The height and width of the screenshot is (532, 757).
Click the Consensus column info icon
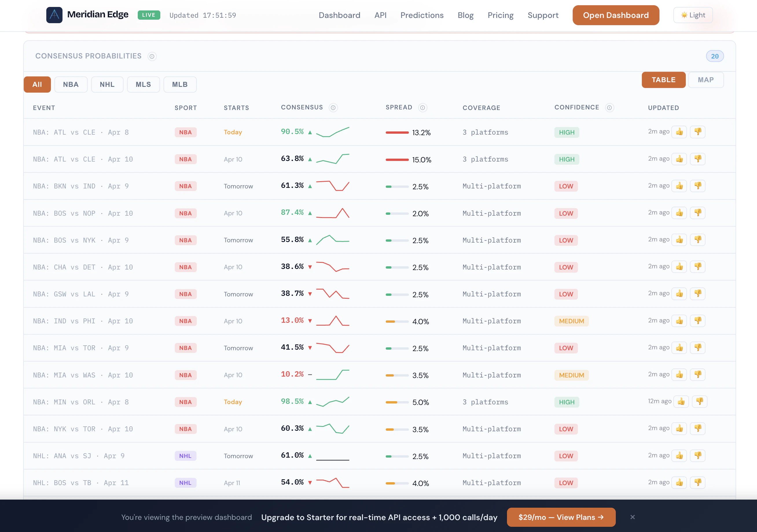333,107
